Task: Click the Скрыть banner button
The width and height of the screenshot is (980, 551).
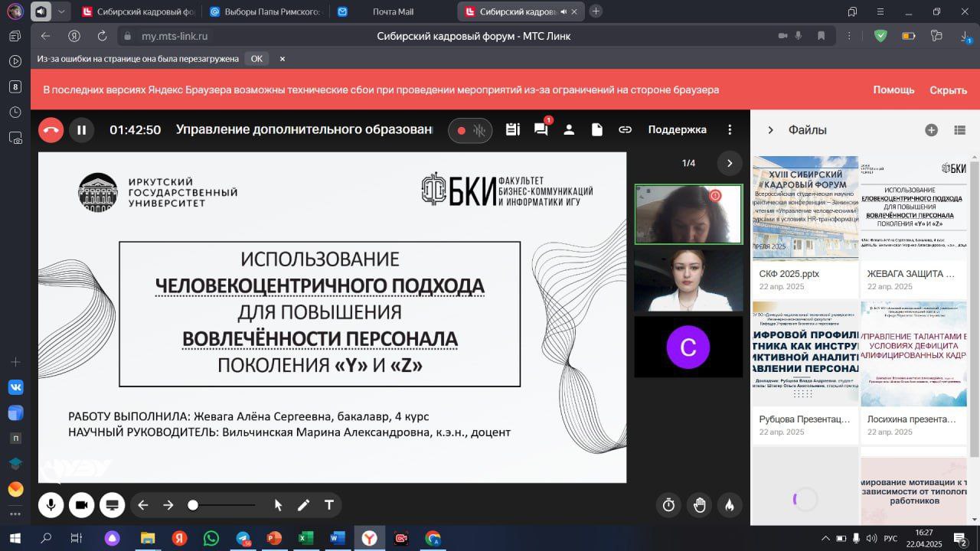Action: pos(948,90)
